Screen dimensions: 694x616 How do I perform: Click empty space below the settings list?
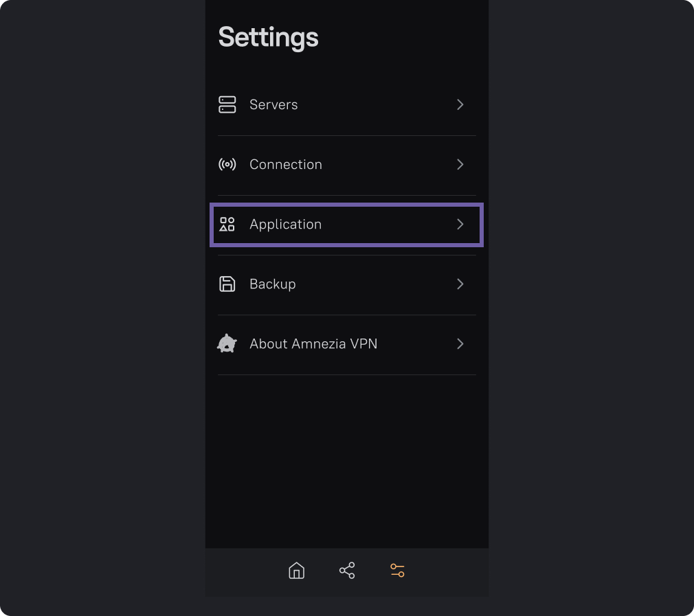tap(347, 460)
